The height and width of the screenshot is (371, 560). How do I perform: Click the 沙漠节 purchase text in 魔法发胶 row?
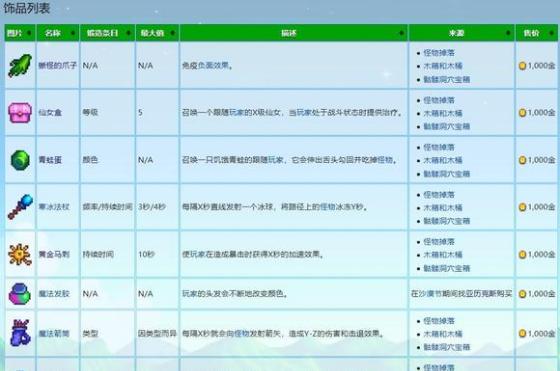[461, 294]
